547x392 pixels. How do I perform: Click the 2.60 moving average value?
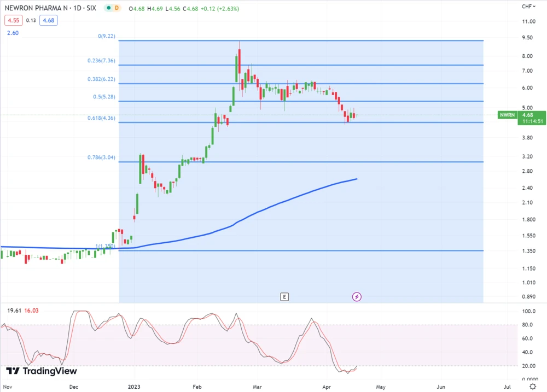(x=13, y=33)
